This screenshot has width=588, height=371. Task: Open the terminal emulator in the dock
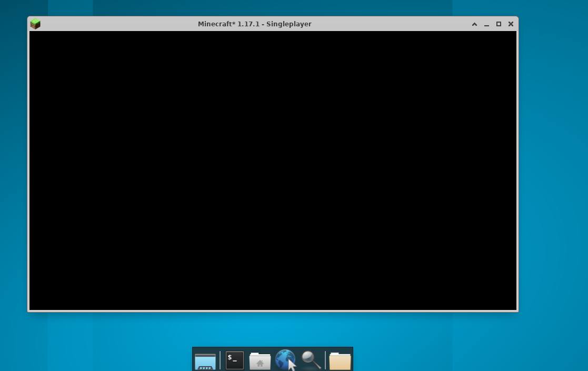click(x=235, y=360)
